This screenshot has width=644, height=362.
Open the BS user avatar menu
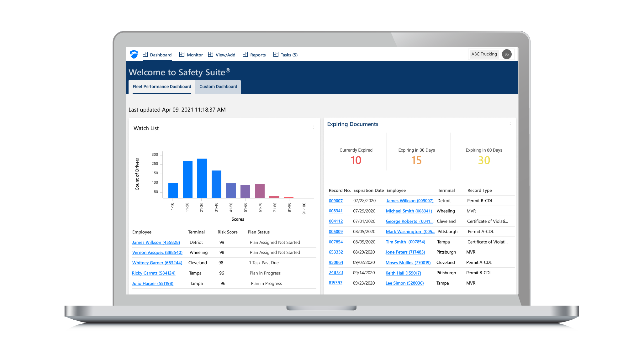(x=507, y=54)
